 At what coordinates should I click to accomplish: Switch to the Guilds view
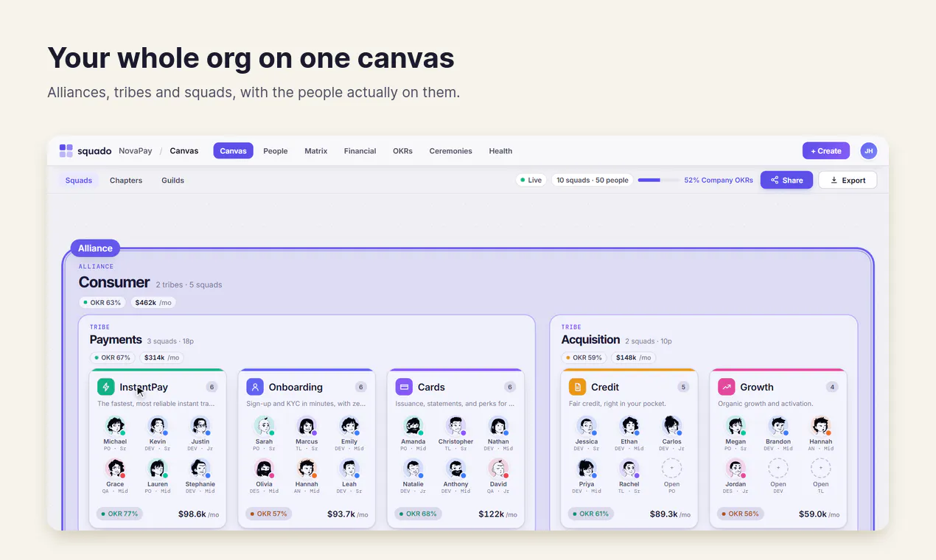(173, 180)
